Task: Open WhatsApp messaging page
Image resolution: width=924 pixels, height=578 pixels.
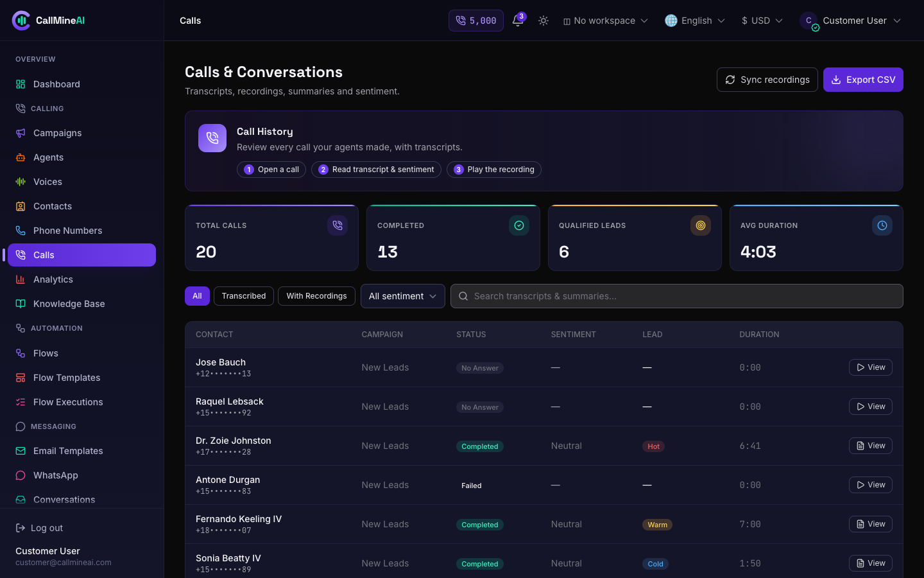Action: [x=82, y=475]
